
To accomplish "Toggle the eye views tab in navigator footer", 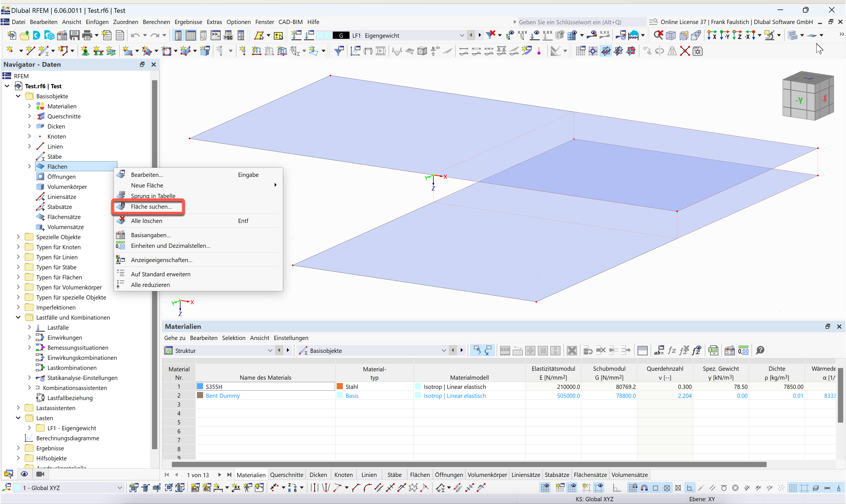I will tap(24, 474).
